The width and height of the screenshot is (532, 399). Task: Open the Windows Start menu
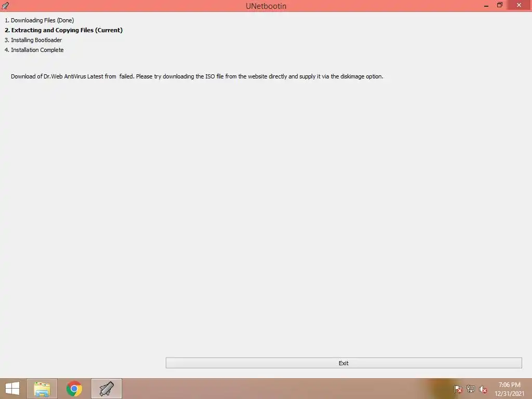coord(12,389)
